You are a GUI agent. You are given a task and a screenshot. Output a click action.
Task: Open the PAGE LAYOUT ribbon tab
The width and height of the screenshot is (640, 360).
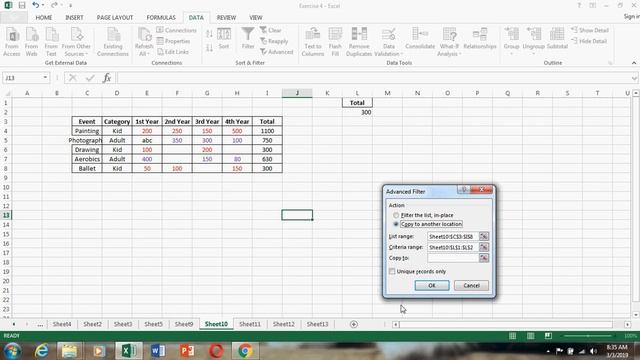[115, 18]
